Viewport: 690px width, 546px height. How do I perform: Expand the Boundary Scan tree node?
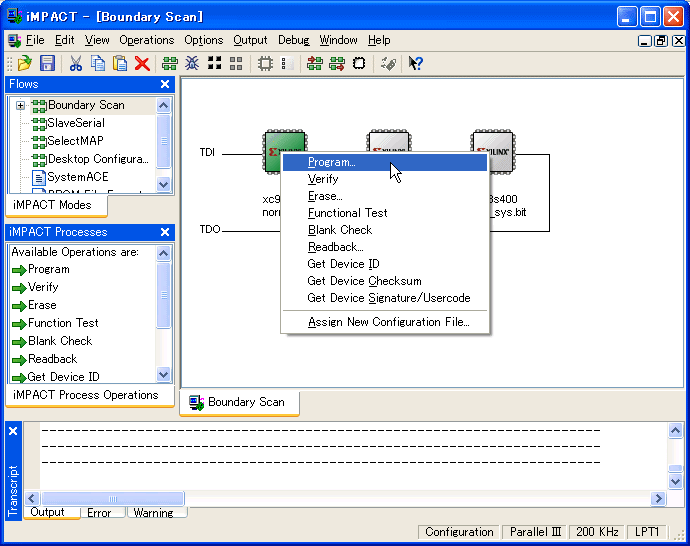(x=20, y=105)
